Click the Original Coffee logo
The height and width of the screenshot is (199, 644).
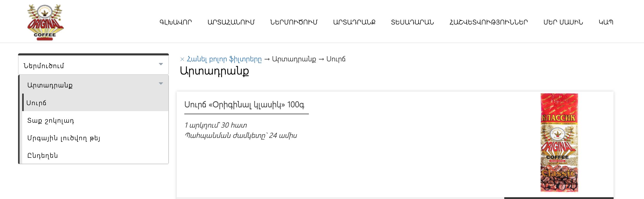46,22
